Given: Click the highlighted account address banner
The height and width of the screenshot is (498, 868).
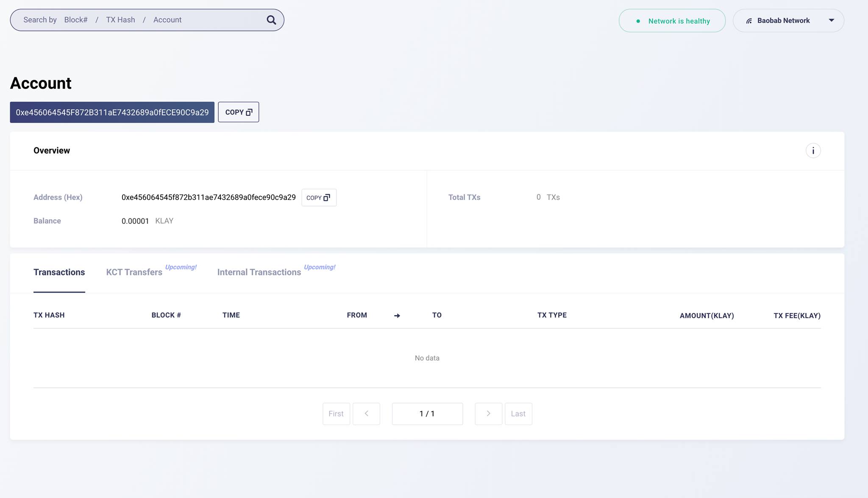Looking at the screenshot, I should (x=112, y=112).
